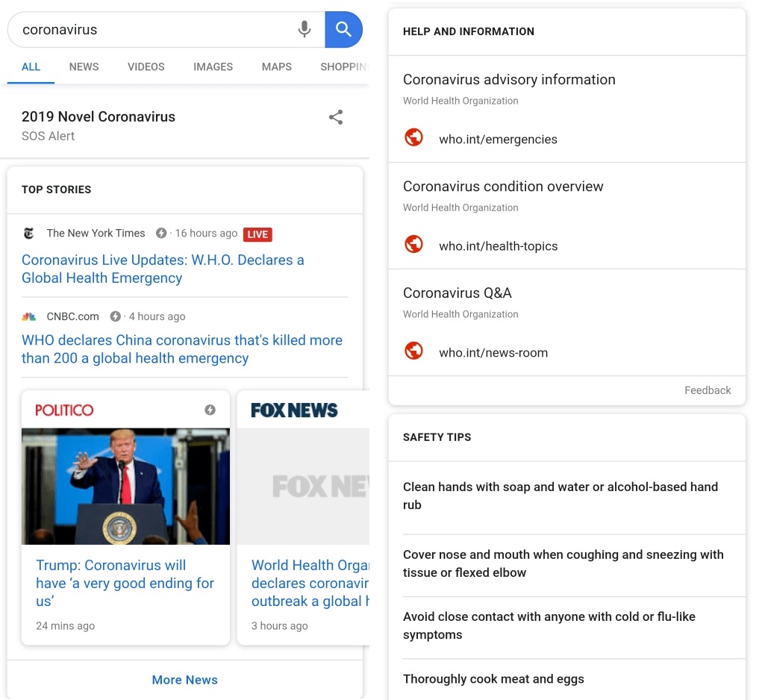Click the SAFETY TIPS header
Screen dimensions: 762x700
pos(437,437)
